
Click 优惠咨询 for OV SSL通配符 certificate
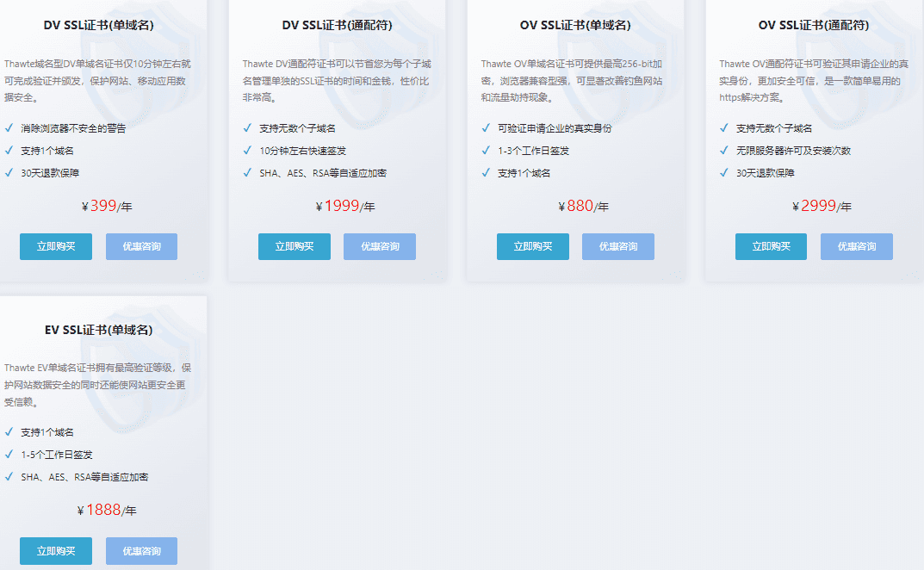(857, 246)
